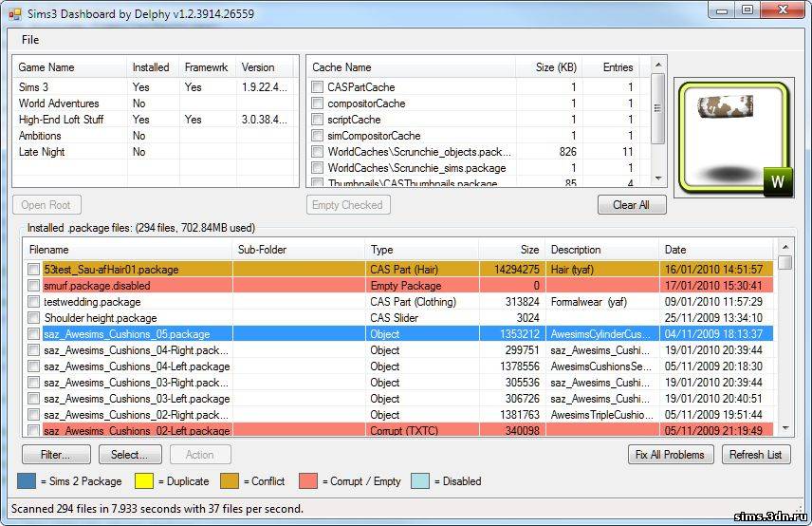Sort packages by the Type column header

coord(422,250)
